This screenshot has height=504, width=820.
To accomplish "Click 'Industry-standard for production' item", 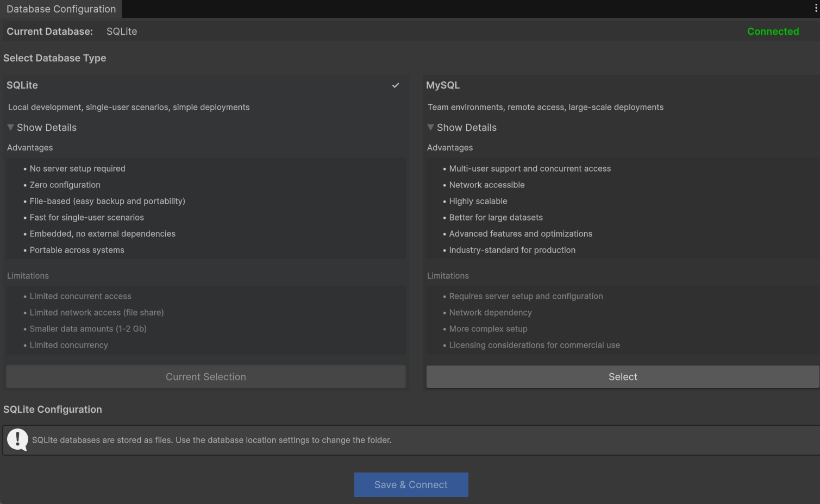I will pyautogui.click(x=512, y=250).
